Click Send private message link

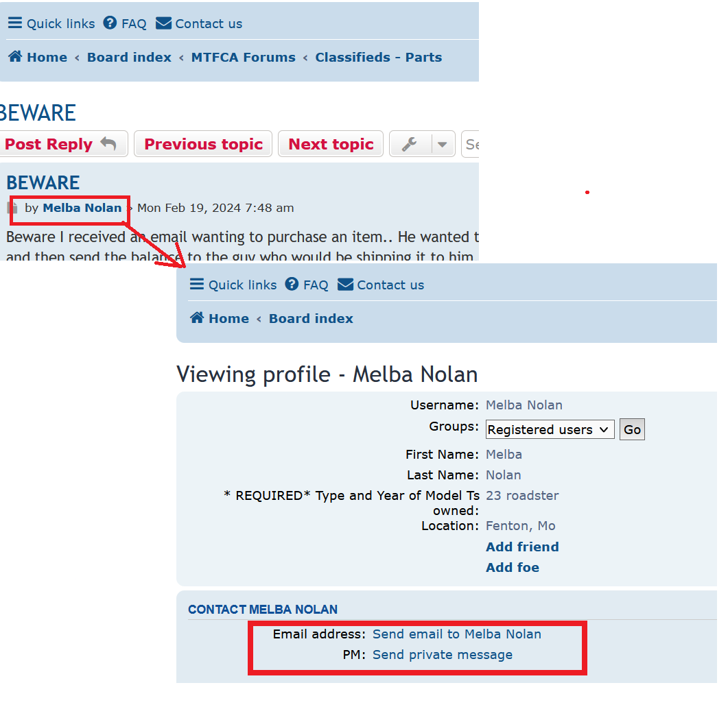pos(442,655)
